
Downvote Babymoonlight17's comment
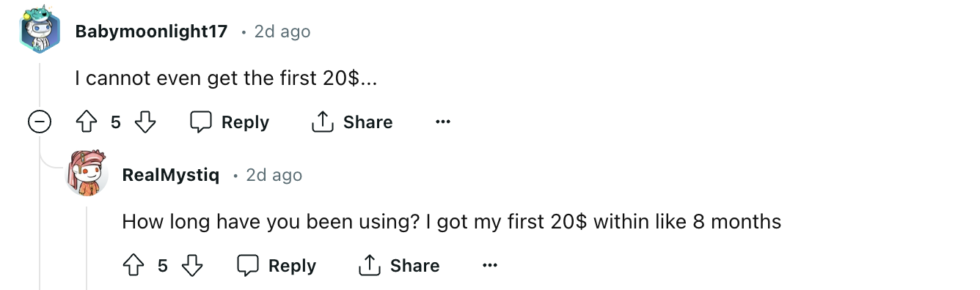[x=145, y=122]
